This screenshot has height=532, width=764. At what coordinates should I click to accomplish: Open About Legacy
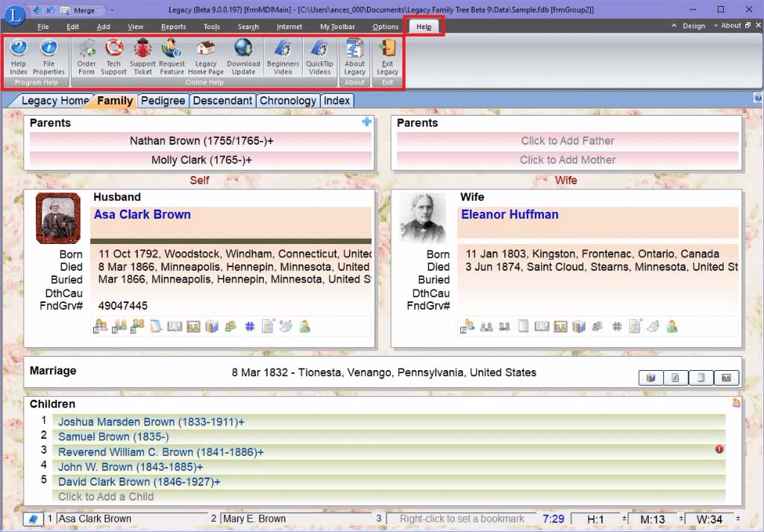point(354,57)
